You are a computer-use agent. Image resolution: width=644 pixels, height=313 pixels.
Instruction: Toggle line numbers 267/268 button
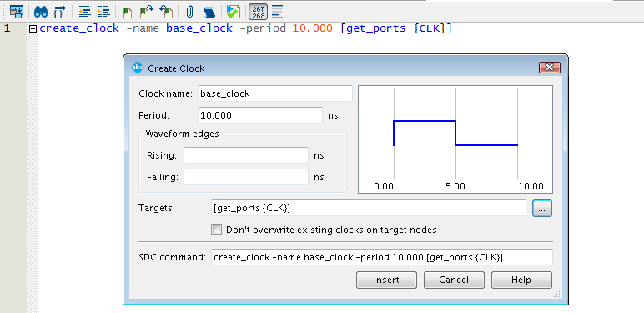pyautogui.click(x=259, y=12)
